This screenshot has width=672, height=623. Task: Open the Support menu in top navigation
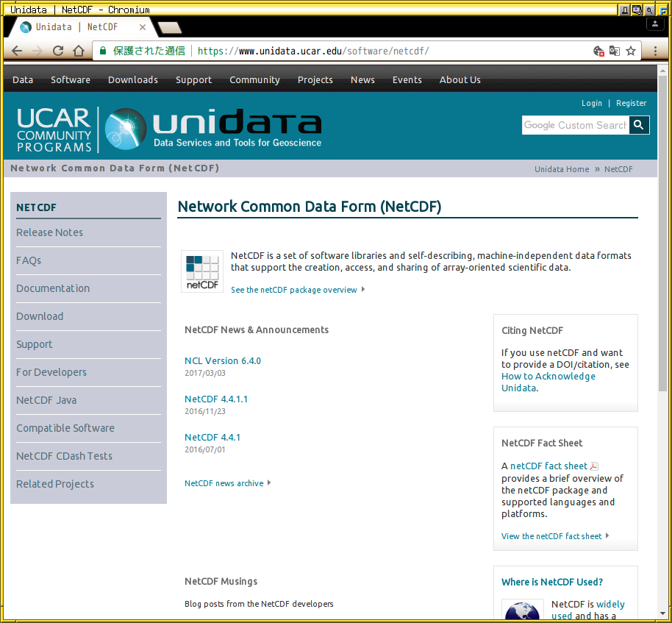tap(193, 80)
